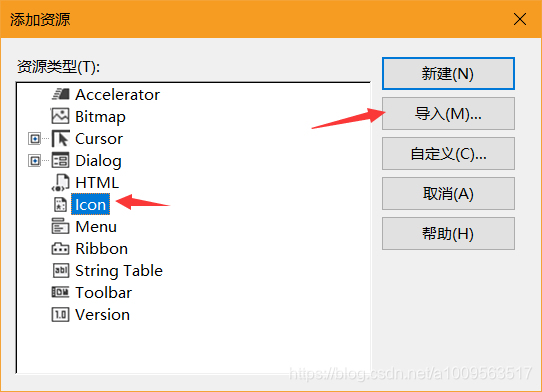
Task: Click the Cursor arrow icon
Action: point(60,139)
